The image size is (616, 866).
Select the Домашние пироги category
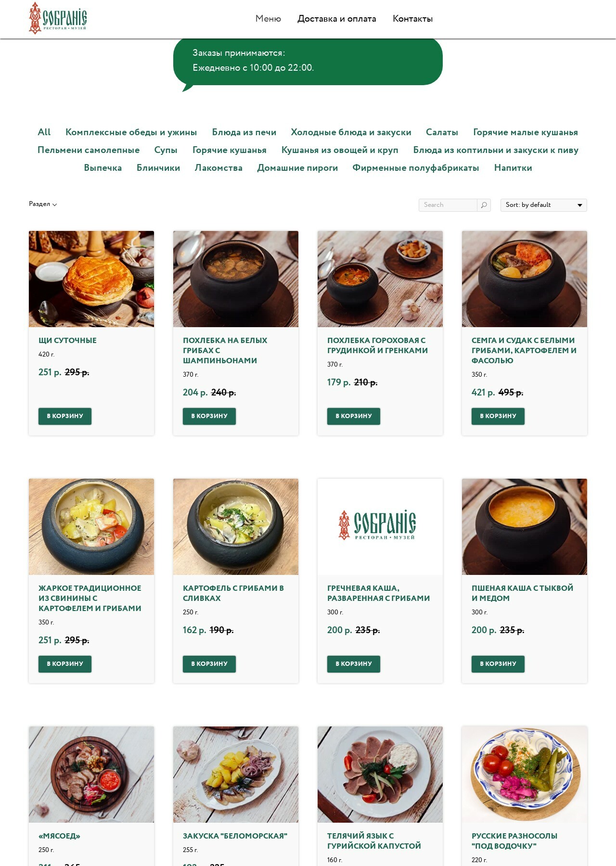pyautogui.click(x=297, y=168)
